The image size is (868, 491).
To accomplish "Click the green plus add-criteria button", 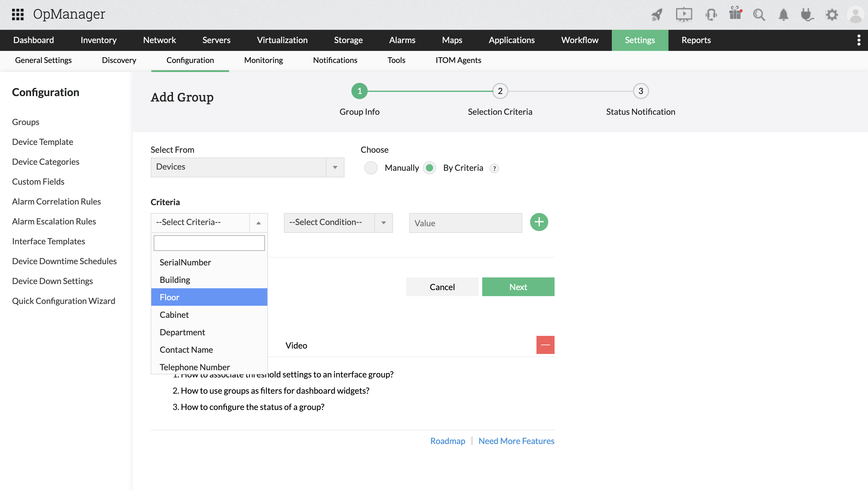I will pos(539,222).
